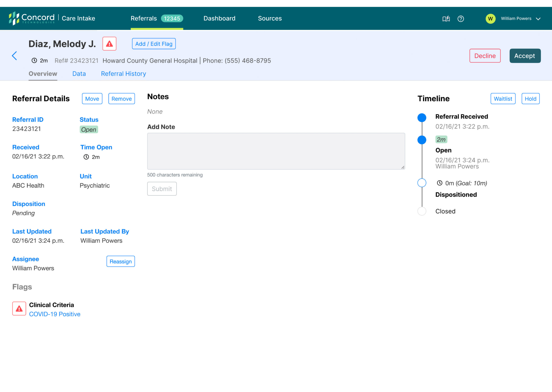Click the help question mark icon
Viewport: 552px width, 392px height.
click(x=461, y=19)
